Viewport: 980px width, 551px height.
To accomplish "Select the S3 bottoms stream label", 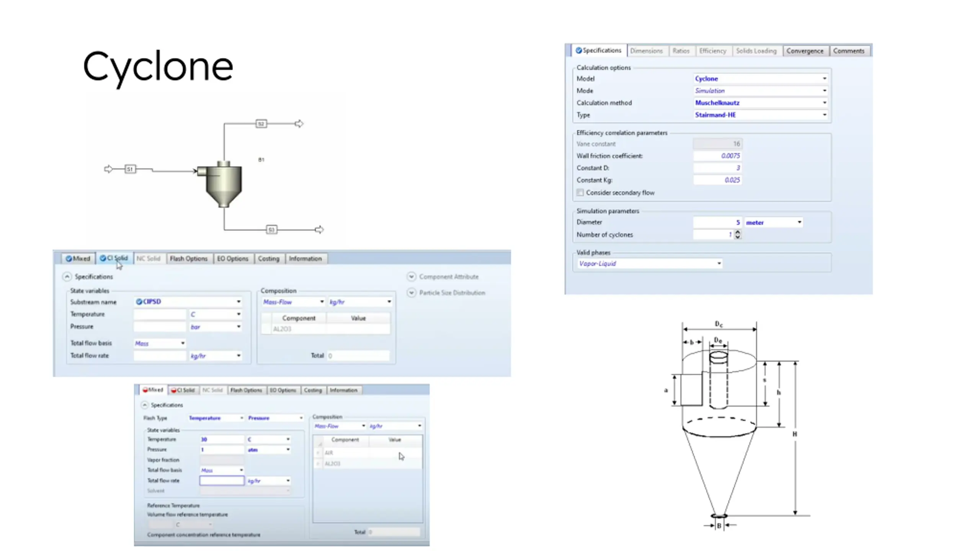I will pos(271,230).
